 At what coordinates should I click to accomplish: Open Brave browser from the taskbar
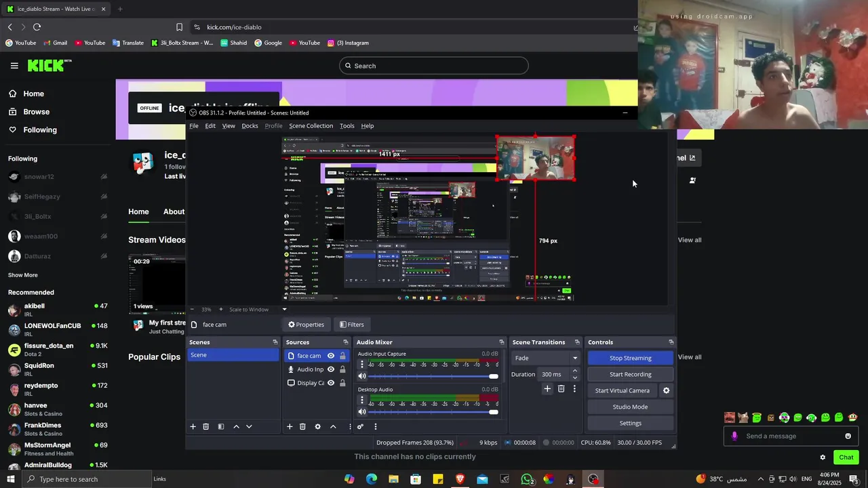(460, 479)
